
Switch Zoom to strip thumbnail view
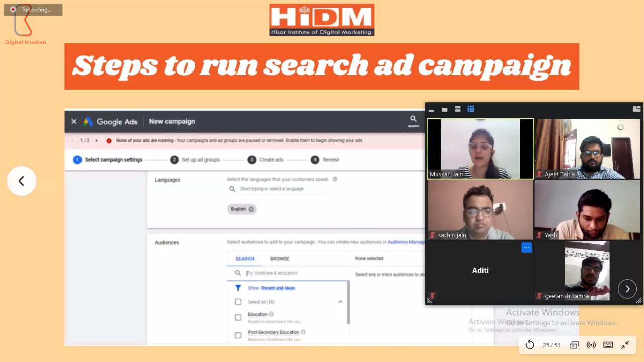457,109
